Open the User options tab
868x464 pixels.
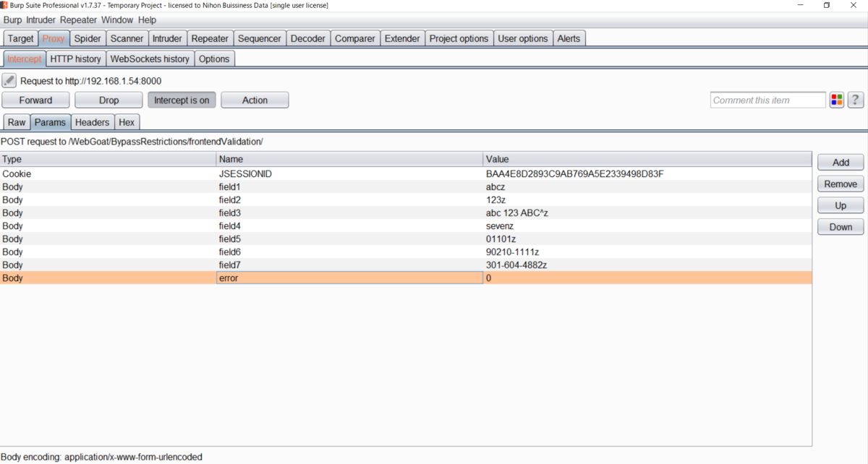[x=523, y=38]
